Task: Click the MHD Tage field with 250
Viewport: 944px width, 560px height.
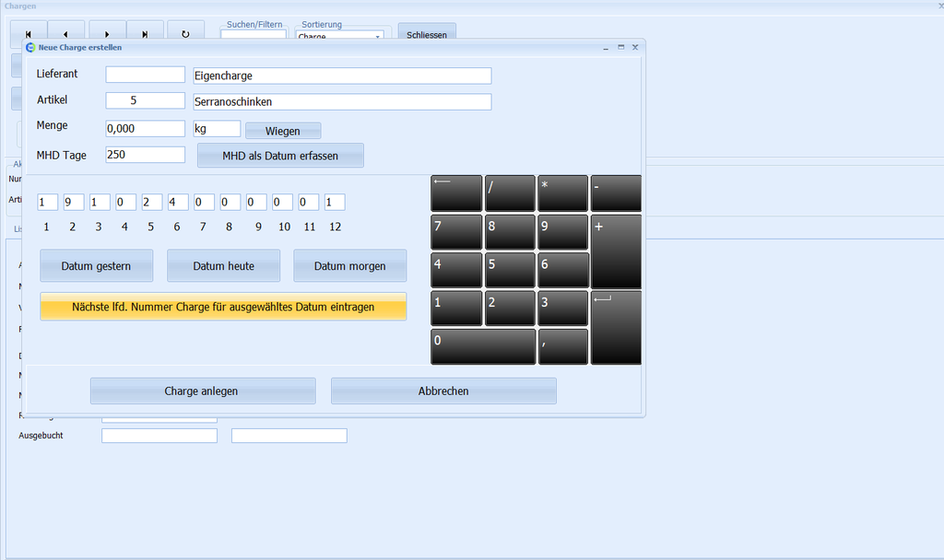Action: 145,155
